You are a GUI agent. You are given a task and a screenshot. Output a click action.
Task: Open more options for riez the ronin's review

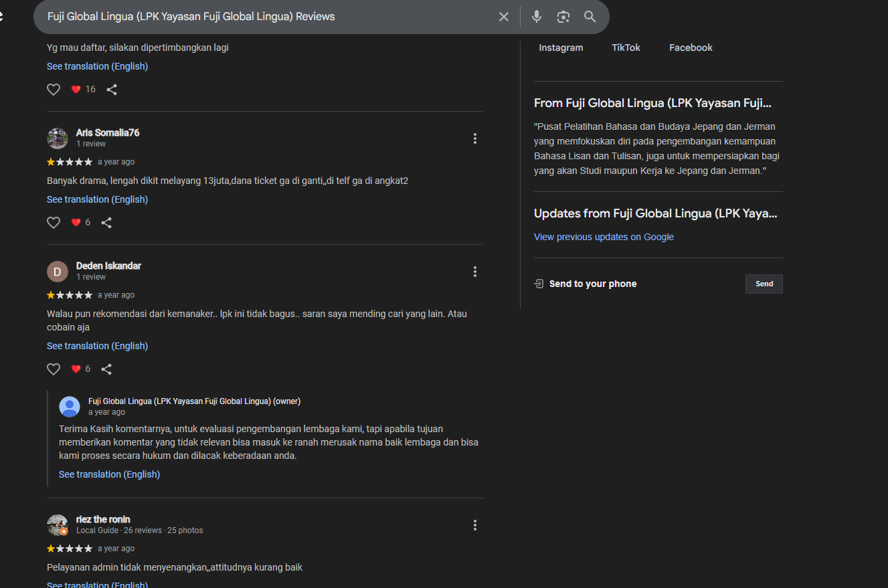(475, 525)
